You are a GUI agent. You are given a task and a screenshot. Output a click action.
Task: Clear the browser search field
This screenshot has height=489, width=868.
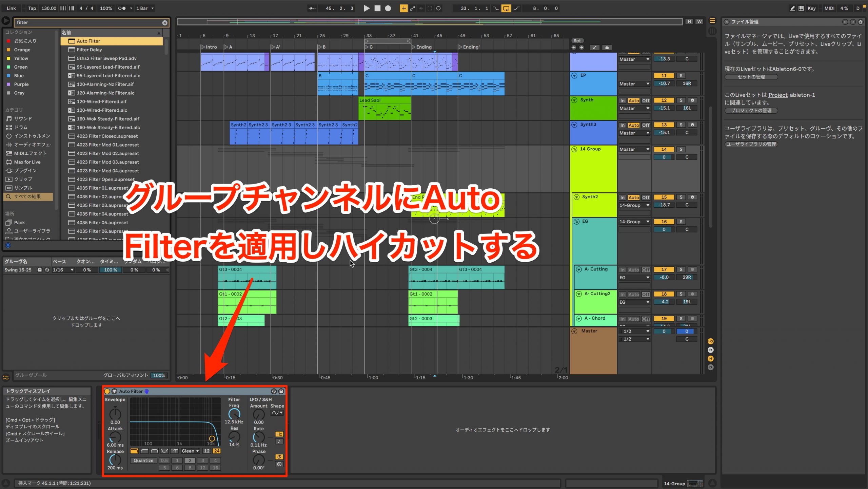tap(165, 23)
